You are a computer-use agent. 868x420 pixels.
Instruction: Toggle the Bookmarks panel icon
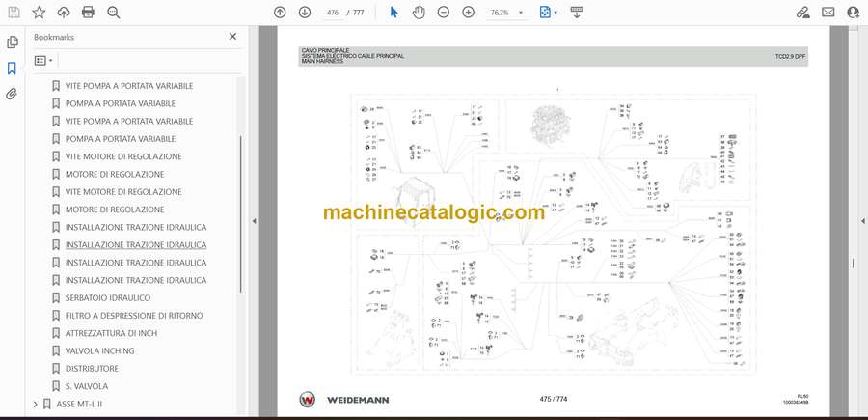12,69
